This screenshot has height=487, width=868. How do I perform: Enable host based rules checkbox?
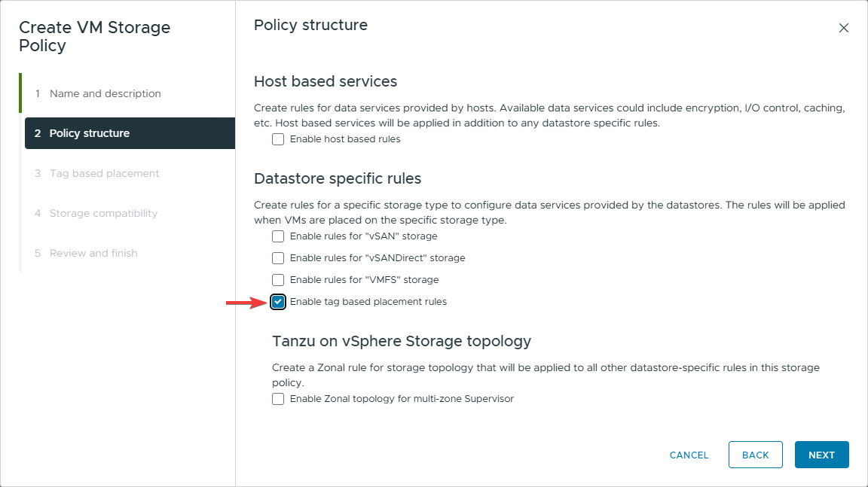click(278, 139)
